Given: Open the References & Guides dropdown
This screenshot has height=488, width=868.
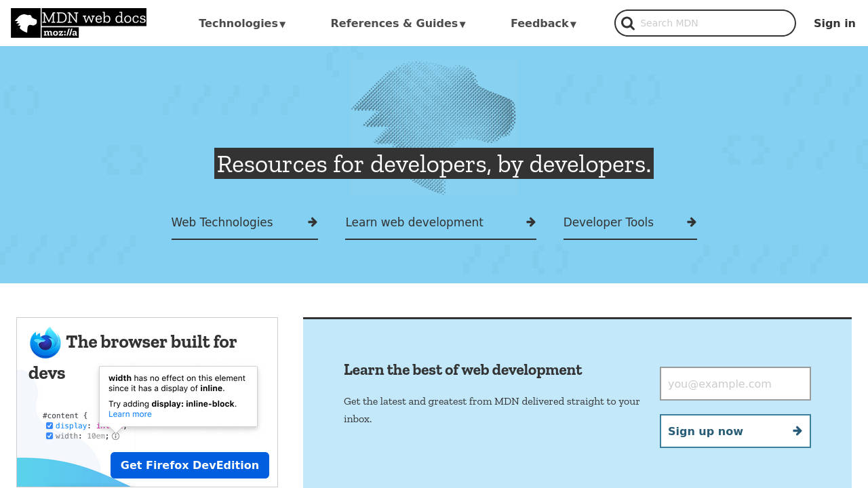Looking at the screenshot, I should 397,22.
